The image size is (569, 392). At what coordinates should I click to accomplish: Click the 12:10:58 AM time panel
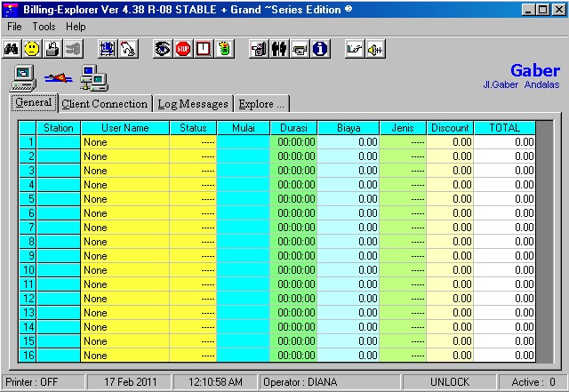(x=215, y=382)
